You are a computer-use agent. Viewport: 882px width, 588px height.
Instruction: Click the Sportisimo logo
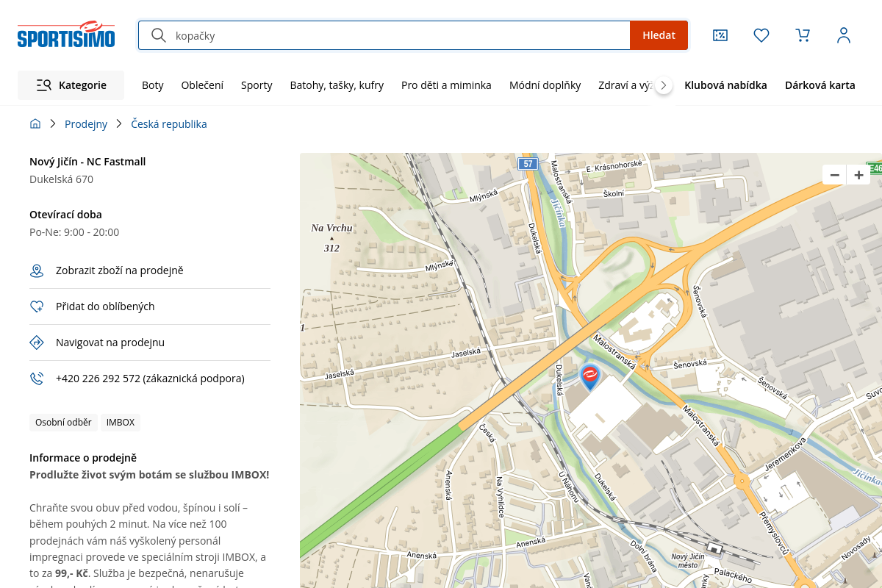(x=66, y=35)
